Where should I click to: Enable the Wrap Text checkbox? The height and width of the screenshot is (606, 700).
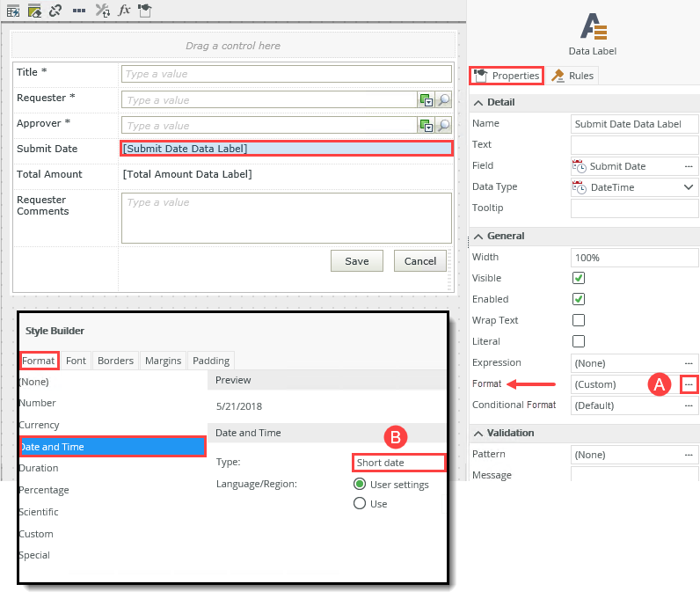tap(579, 320)
